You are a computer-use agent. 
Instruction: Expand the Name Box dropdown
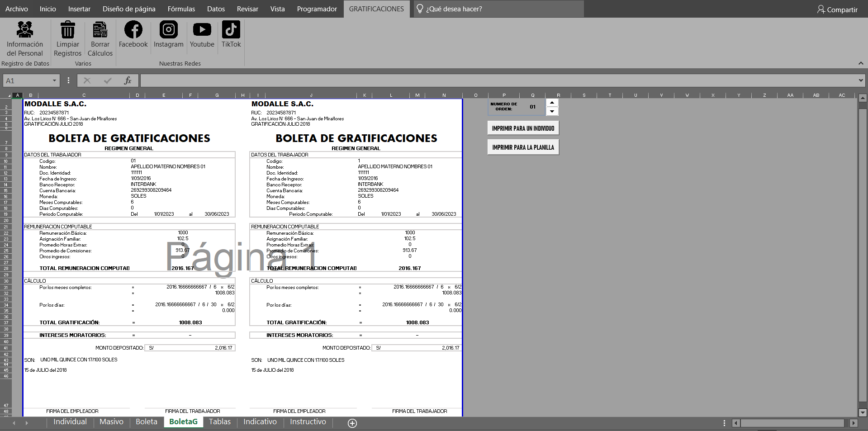click(x=54, y=81)
